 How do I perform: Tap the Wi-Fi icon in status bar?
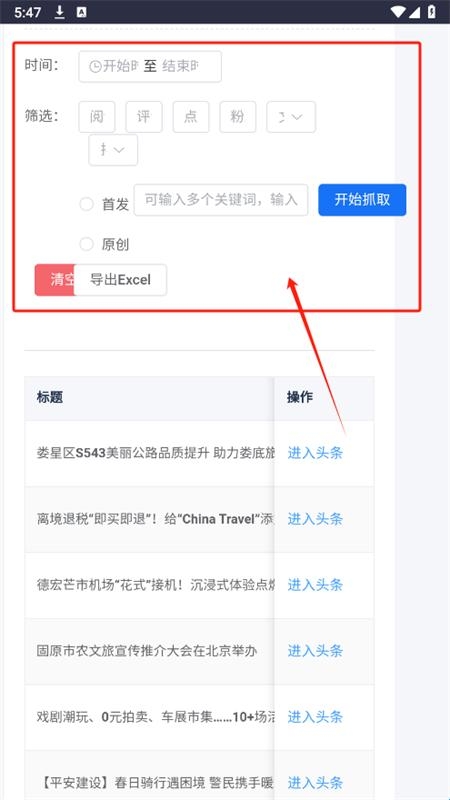(x=398, y=12)
